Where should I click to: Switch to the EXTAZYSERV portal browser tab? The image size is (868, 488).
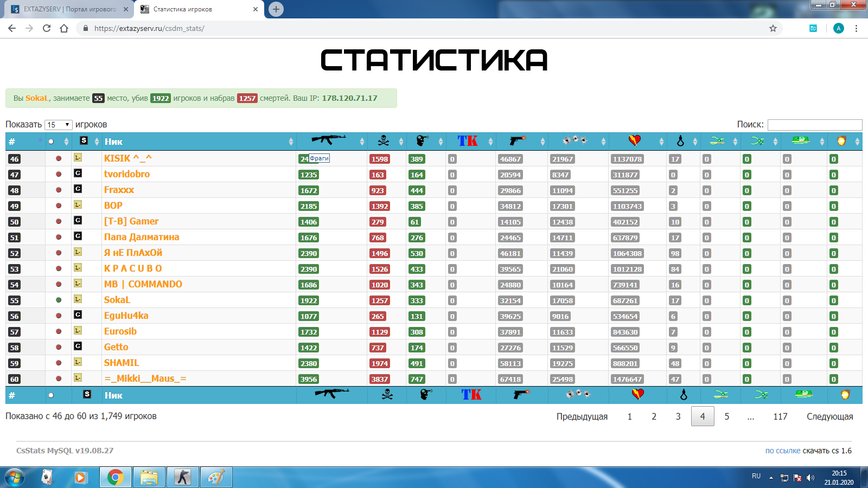[70, 9]
